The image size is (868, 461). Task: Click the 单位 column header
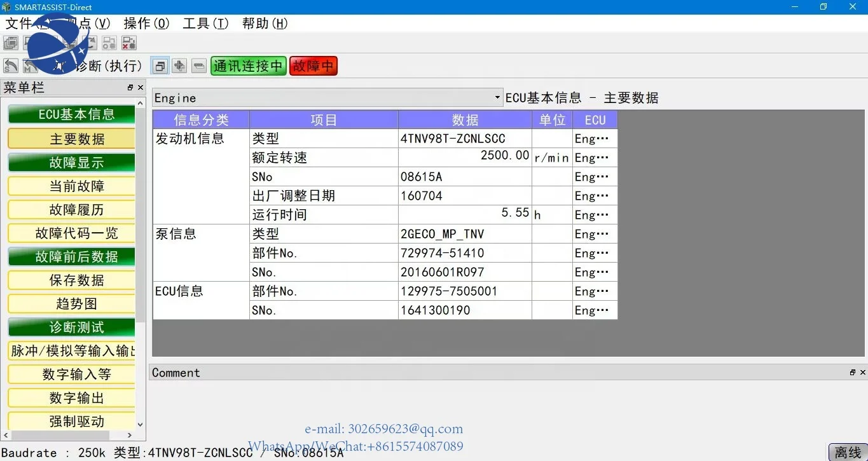click(552, 120)
